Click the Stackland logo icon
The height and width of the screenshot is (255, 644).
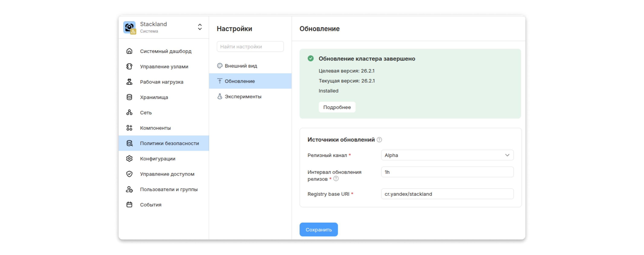(129, 27)
